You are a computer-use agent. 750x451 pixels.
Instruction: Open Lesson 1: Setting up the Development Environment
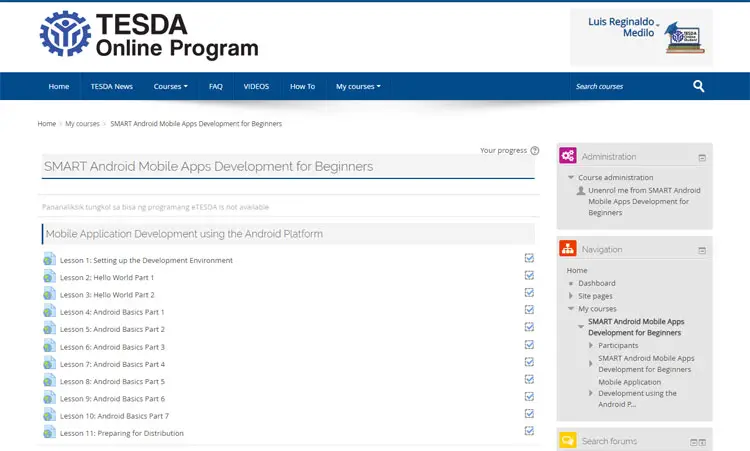(146, 261)
